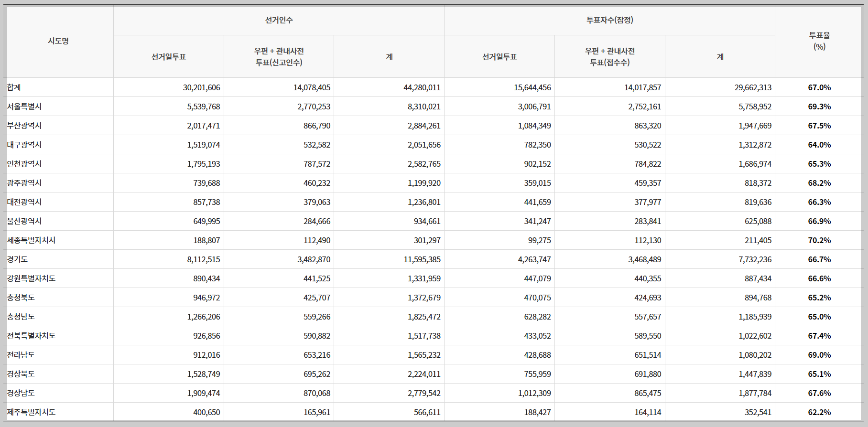
Task: Click Incheon cell 787,572
Action: [x=317, y=164]
